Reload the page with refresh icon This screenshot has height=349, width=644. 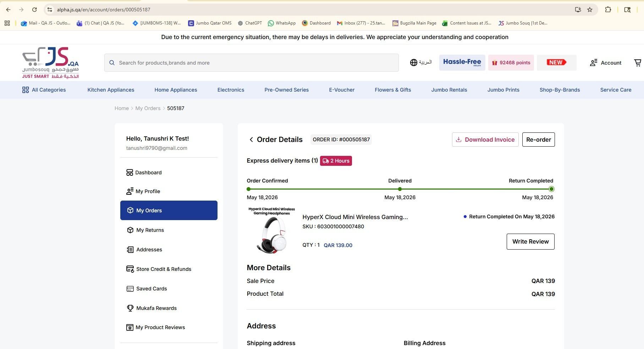point(34,10)
